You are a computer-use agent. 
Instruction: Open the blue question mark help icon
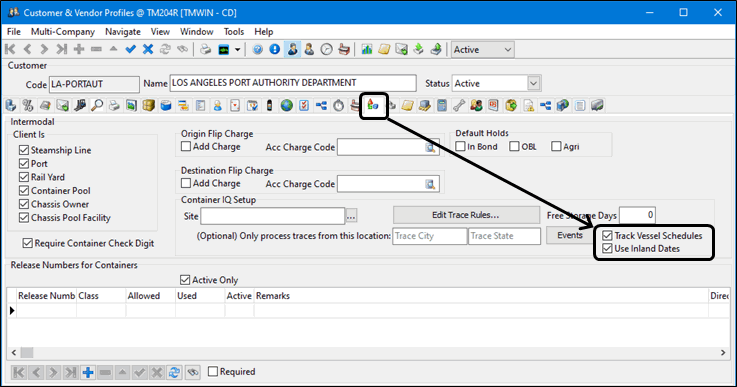(257, 49)
